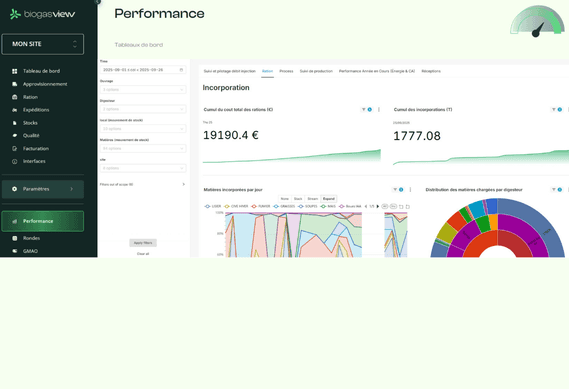Open the MON SITE site selector
Viewport: 569px width, 389px height.
click(42, 44)
